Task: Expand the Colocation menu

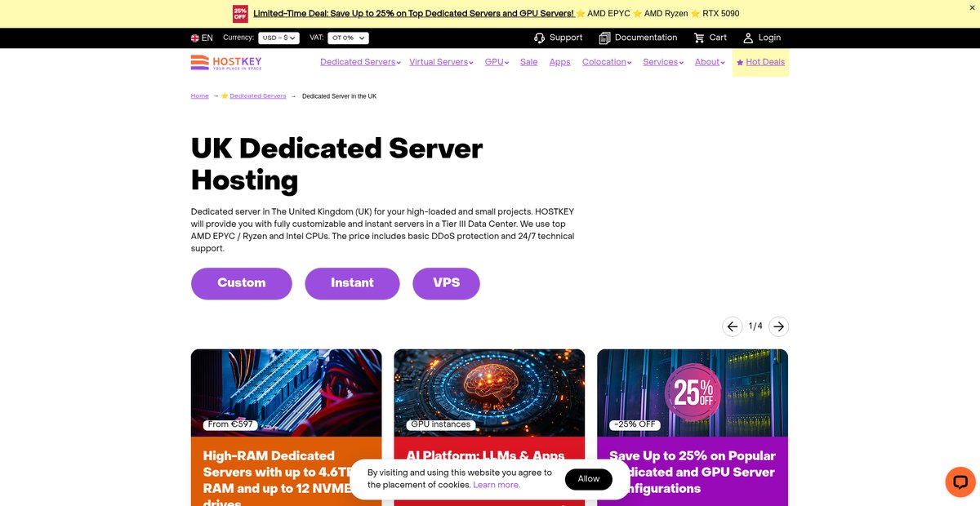Action: [607, 62]
